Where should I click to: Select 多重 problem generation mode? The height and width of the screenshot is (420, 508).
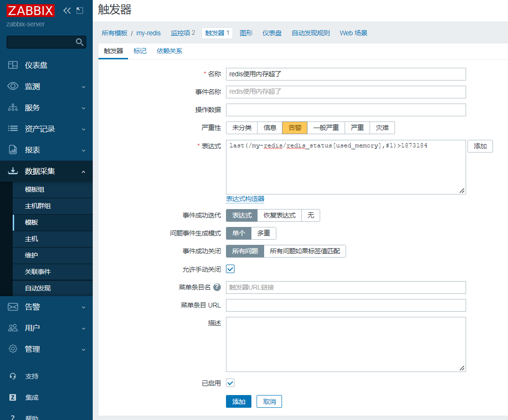(264, 234)
